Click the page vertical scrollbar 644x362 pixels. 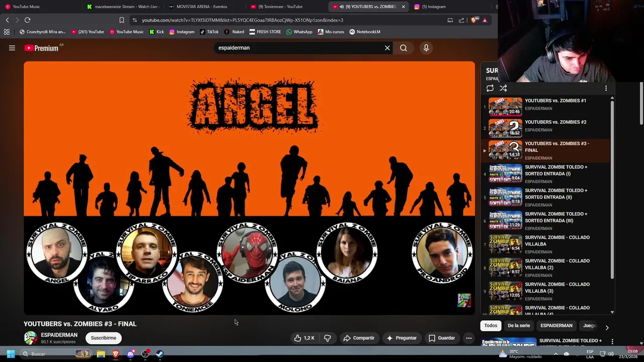coord(641,103)
